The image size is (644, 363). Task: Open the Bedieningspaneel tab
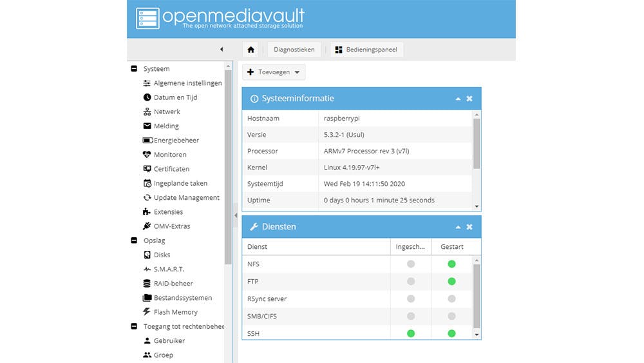(x=367, y=50)
